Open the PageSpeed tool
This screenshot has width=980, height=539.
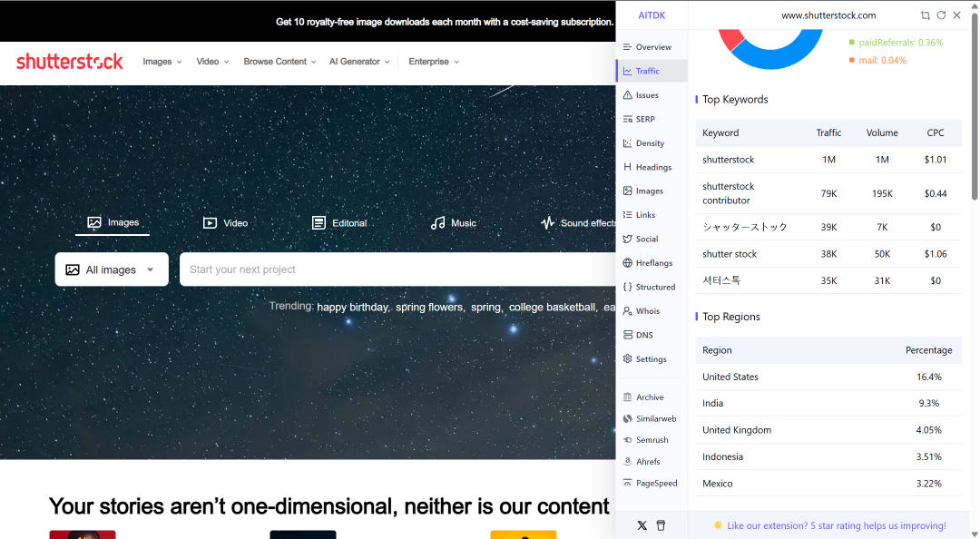point(652,483)
